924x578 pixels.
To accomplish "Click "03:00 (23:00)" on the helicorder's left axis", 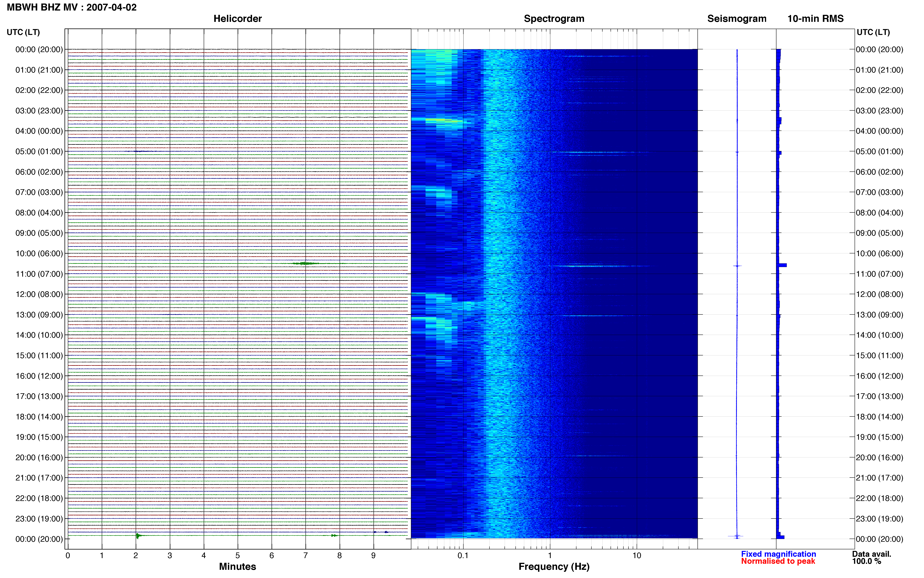I will [39, 111].
